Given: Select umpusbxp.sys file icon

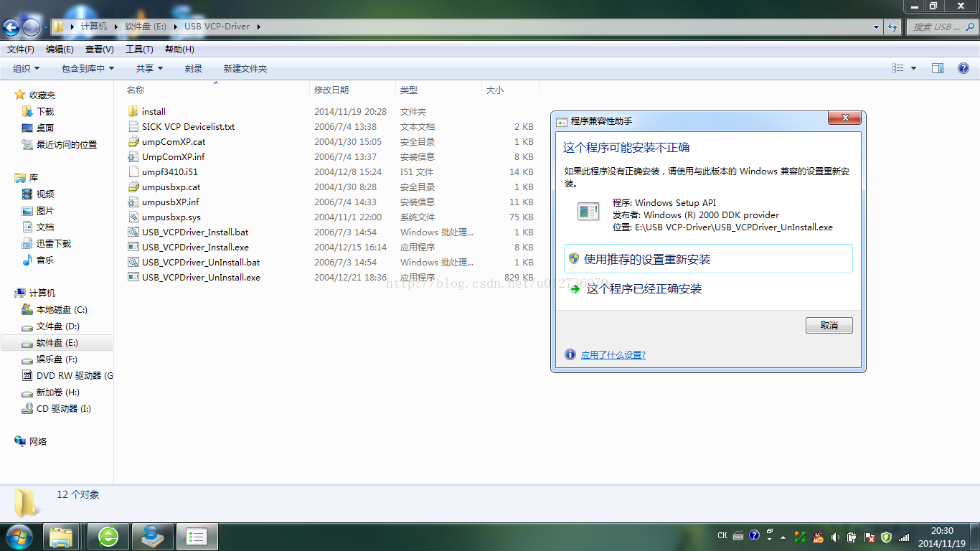Looking at the screenshot, I should click(x=133, y=217).
